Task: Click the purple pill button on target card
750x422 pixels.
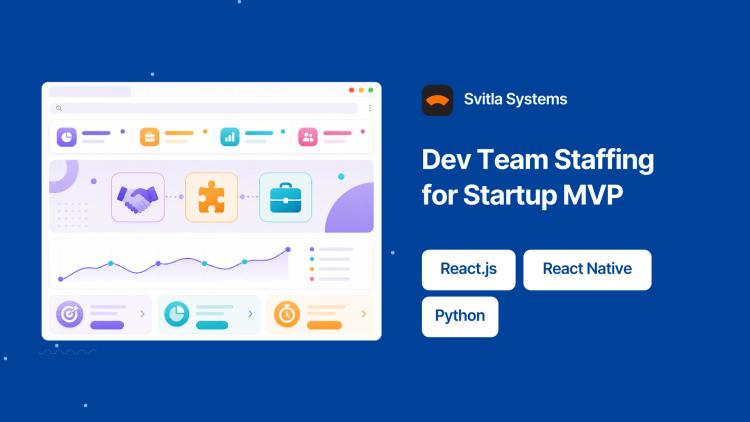Action: [107, 325]
